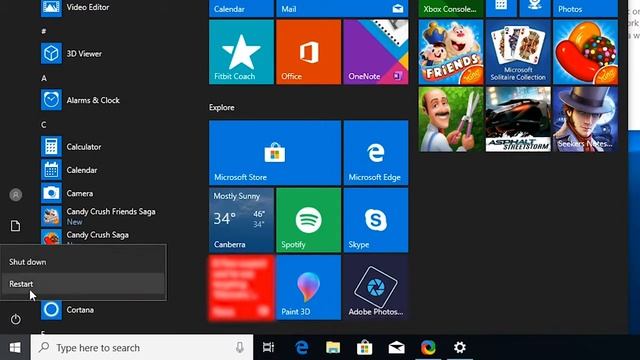Open the OneNote tile

pyautogui.click(x=376, y=52)
